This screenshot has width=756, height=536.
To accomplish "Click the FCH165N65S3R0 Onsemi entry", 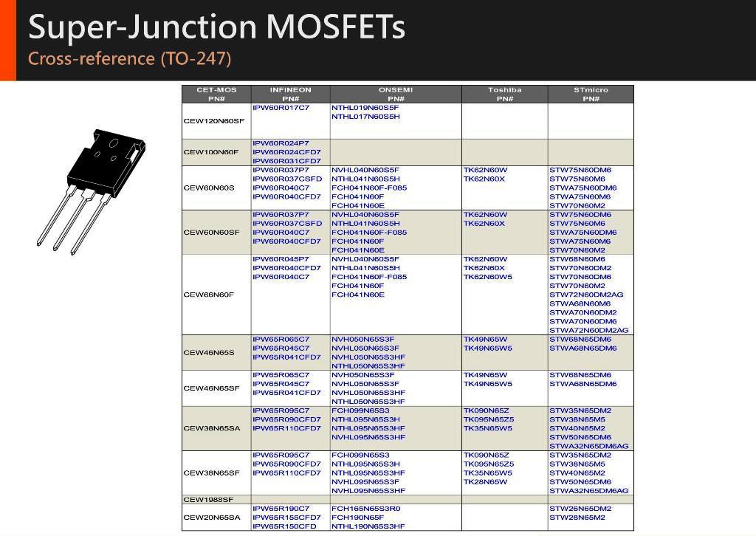I will [x=366, y=509].
